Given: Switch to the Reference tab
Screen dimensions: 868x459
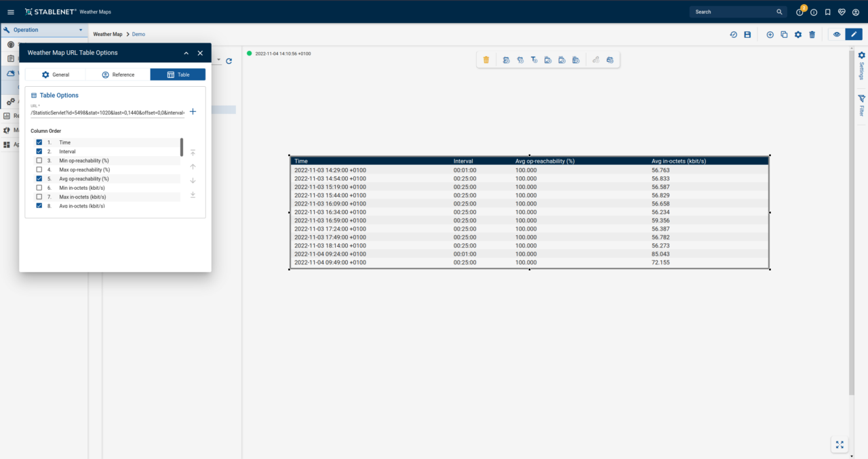Looking at the screenshot, I should (118, 75).
